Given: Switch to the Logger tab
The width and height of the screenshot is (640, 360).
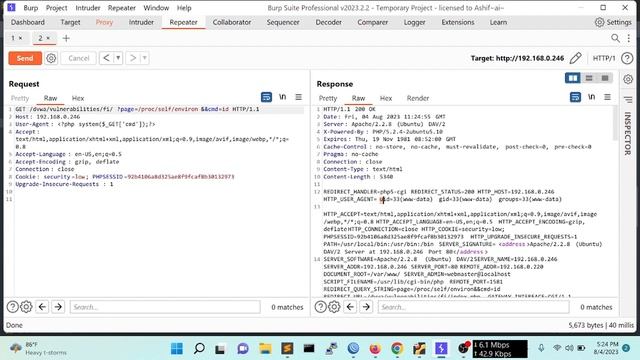Looking at the screenshot, I should (x=415, y=22).
